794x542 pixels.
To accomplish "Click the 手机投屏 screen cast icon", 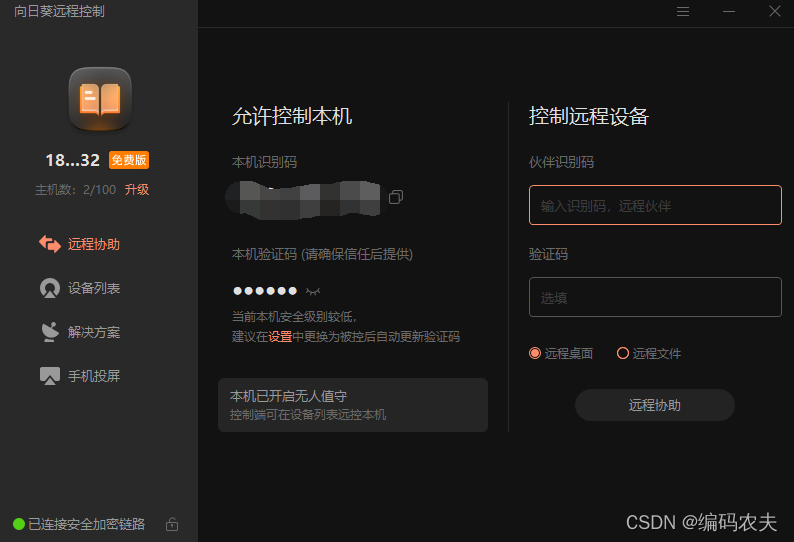I will pos(50,376).
